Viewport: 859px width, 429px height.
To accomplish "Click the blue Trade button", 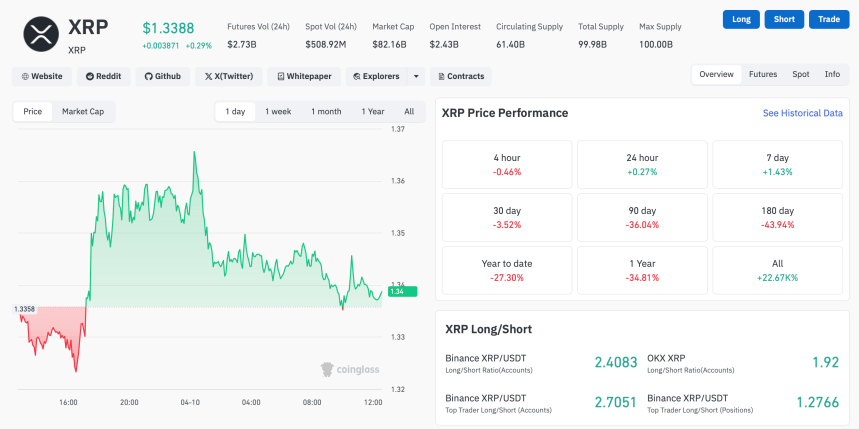I will pyautogui.click(x=829, y=19).
